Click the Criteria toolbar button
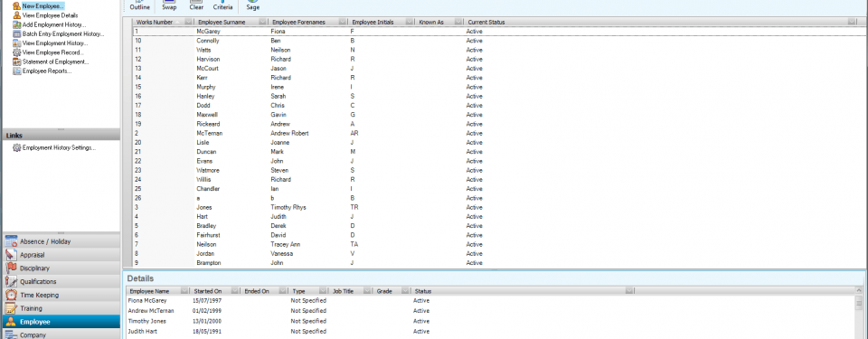The height and width of the screenshot is (339, 868). 222,6
